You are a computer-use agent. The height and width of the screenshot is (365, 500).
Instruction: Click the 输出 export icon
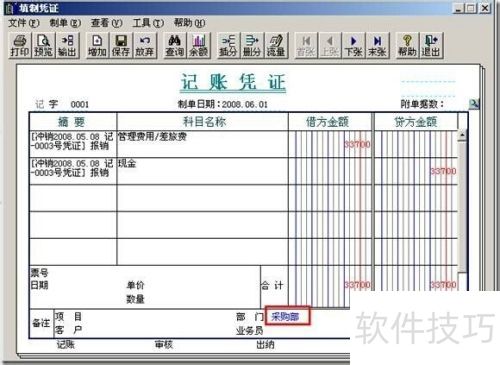[x=67, y=46]
